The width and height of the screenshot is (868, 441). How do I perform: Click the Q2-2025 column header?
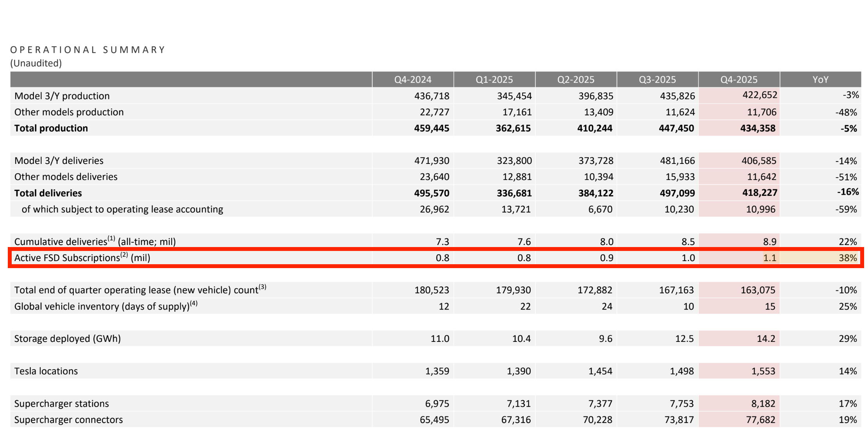[576, 80]
